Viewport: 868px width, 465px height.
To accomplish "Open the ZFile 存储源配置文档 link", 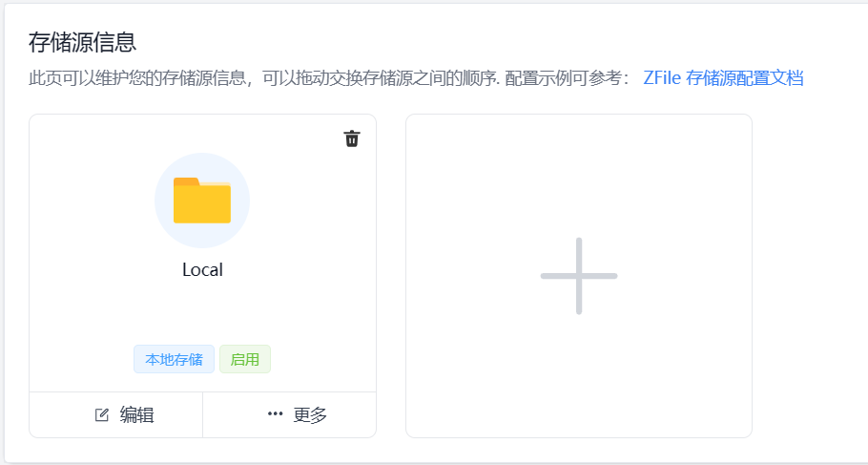I will [723, 78].
